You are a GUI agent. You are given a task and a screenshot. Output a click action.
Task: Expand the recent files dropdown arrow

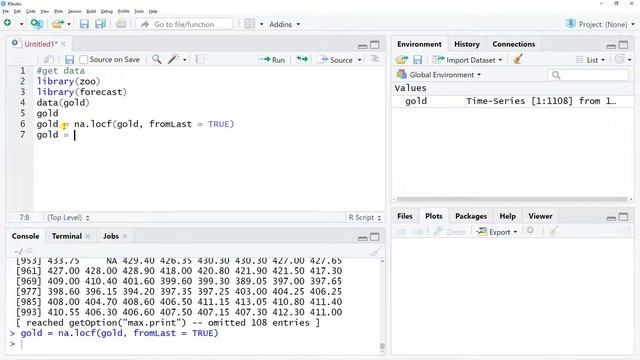(x=69, y=24)
